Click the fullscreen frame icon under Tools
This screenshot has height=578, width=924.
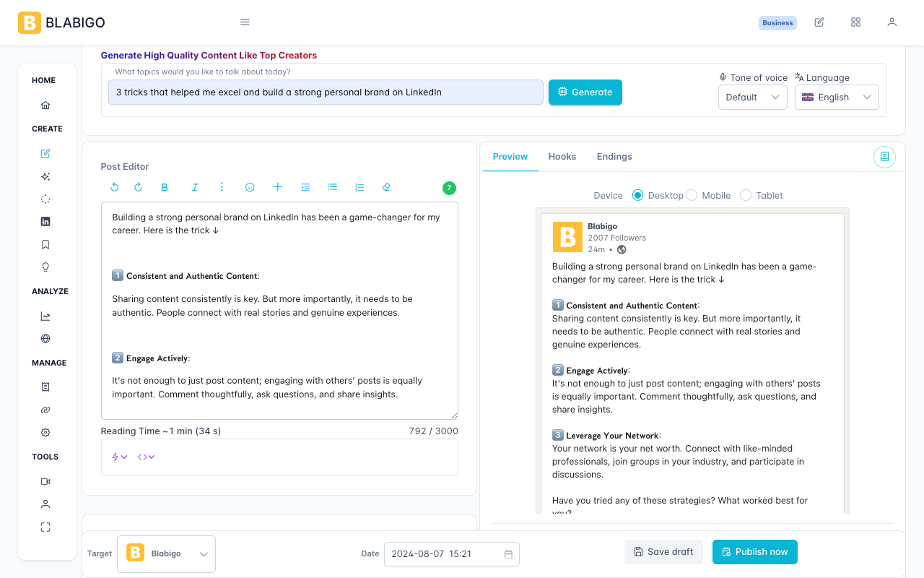[x=45, y=527]
